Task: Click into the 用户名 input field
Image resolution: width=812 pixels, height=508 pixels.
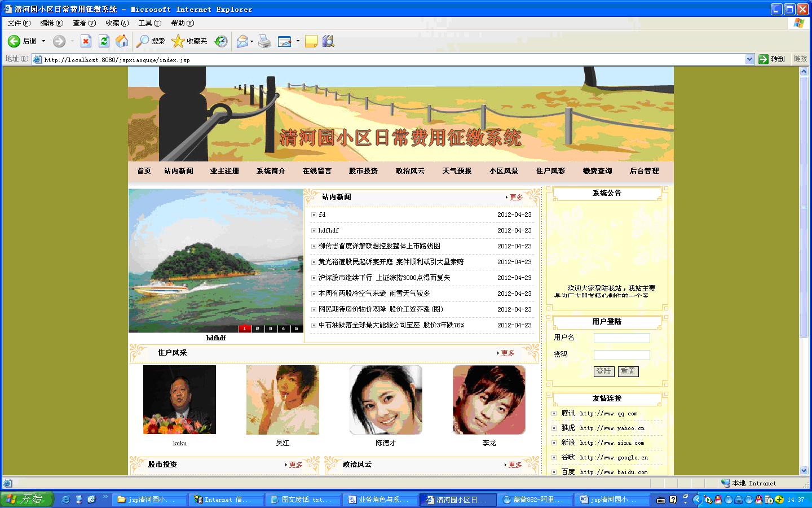Action: click(621, 338)
